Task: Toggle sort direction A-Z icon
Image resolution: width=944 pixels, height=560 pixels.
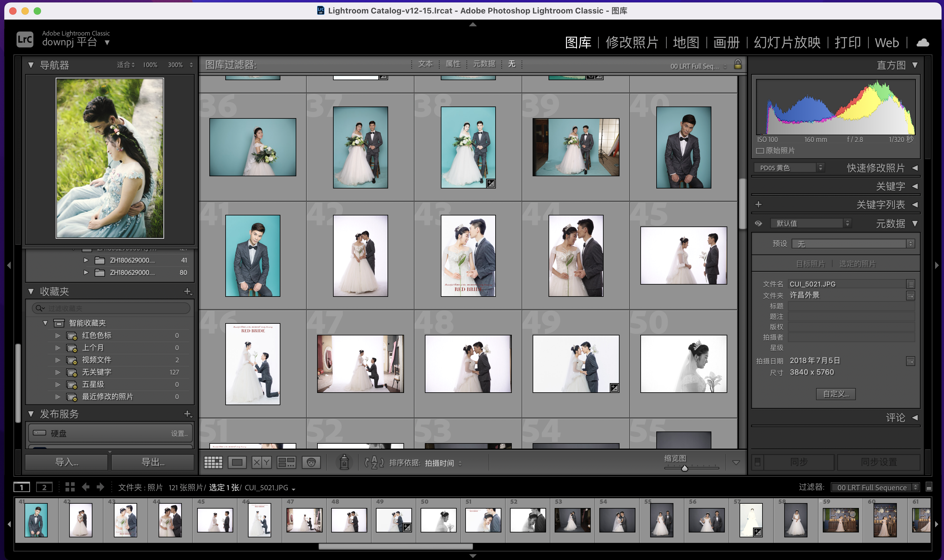Action: pos(374,462)
